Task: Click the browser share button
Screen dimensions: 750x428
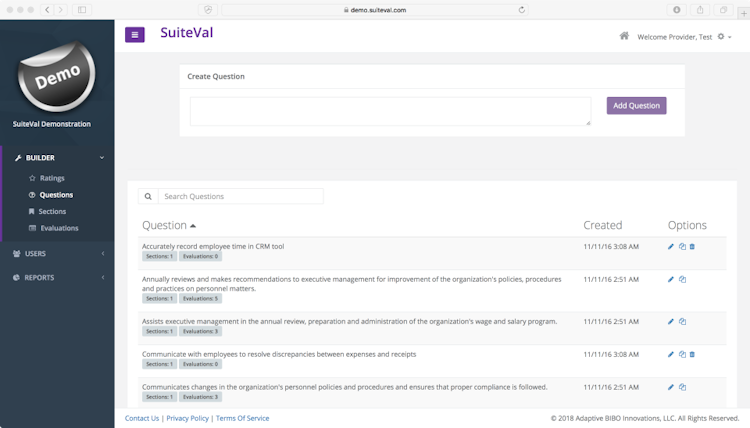Action: pyautogui.click(x=700, y=10)
